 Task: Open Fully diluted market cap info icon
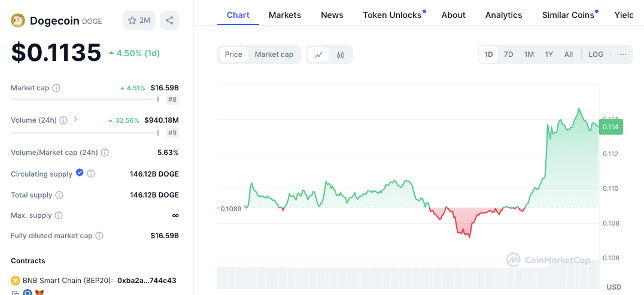coord(99,236)
